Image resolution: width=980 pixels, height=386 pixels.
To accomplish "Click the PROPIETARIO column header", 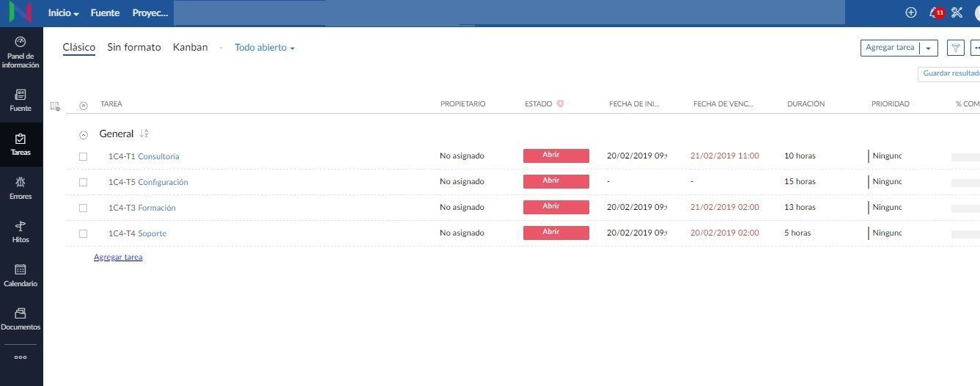I will point(463,104).
